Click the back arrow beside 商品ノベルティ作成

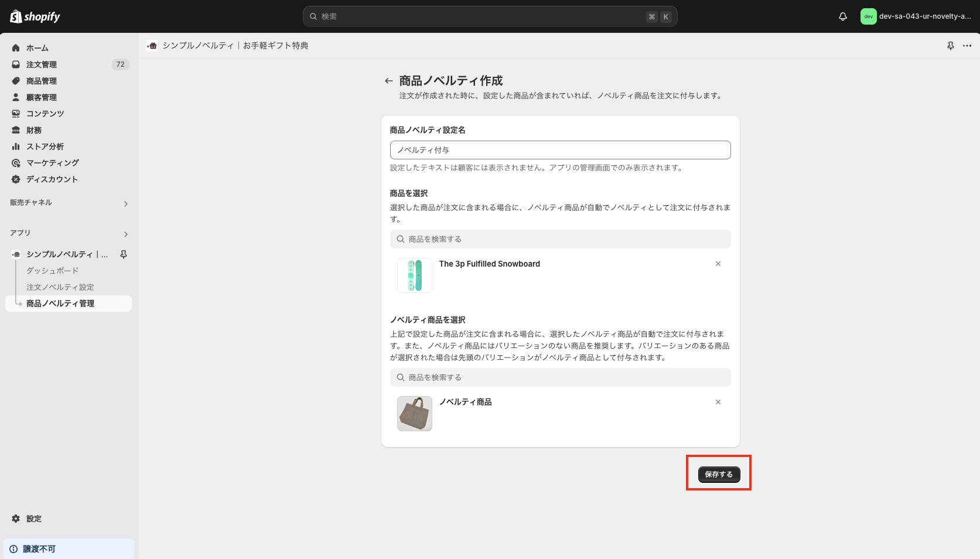coord(388,80)
